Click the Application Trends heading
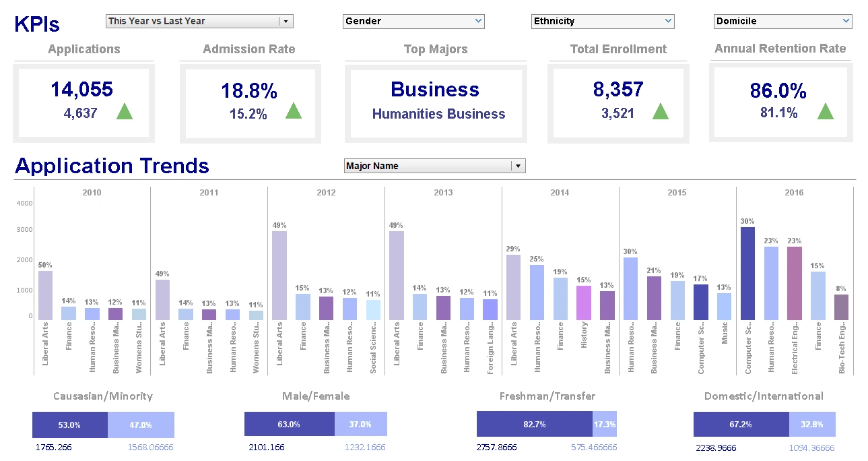 tap(112, 166)
